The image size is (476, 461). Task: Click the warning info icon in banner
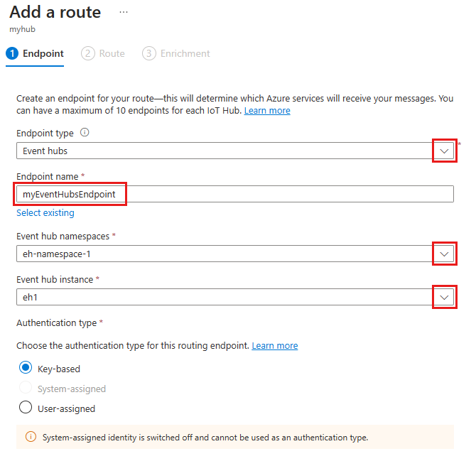31,437
